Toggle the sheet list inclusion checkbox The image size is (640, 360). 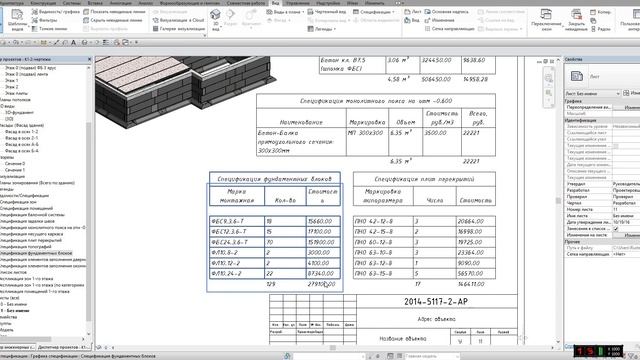616,229
